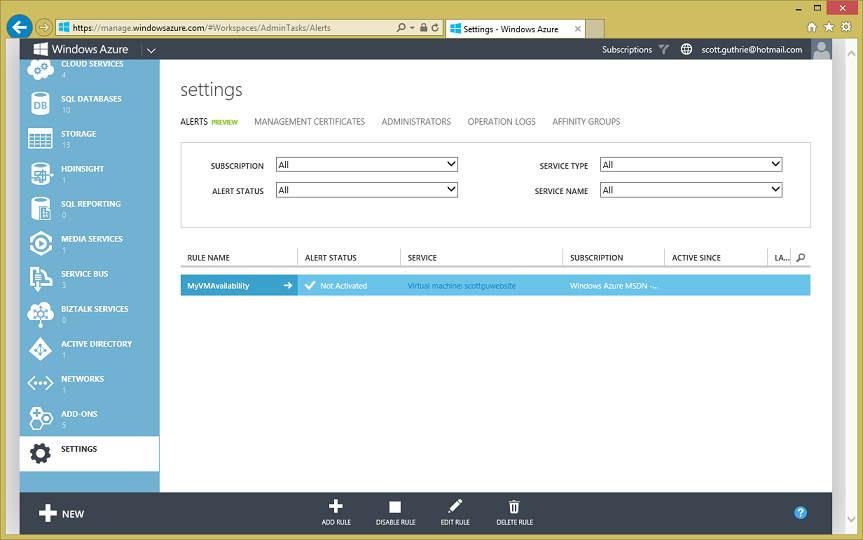This screenshot has width=863, height=540.
Task: Sort by Alert Status column header
Action: coord(331,258)
